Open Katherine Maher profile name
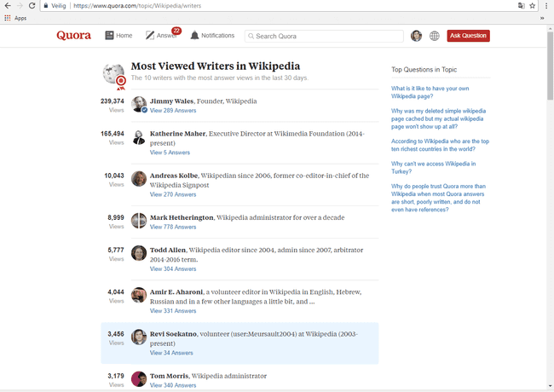The image size is (554, 392). pos(177,134)
